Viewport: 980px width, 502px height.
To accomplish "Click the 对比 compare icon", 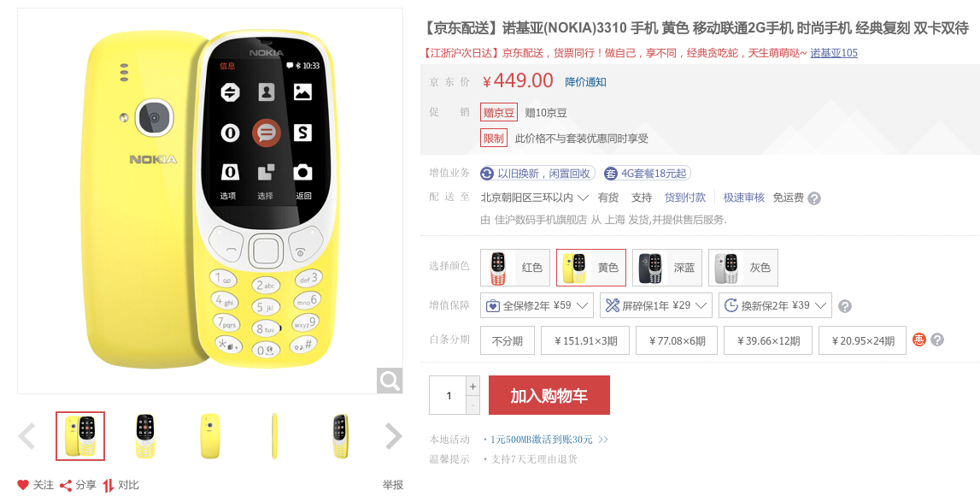I will click(x=109, y=485).
